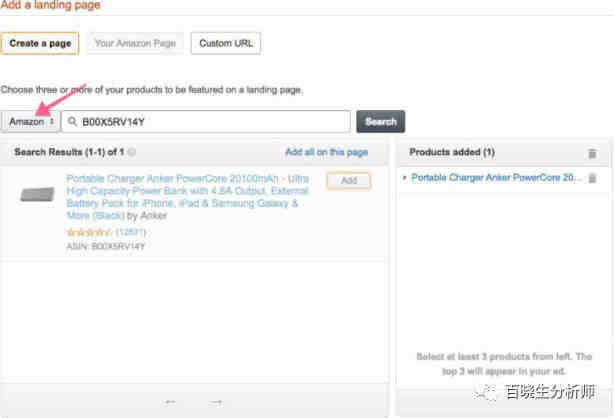Click the ASIN search input field
The width and height of the screenshot is (614, 418).
(206, 122)
